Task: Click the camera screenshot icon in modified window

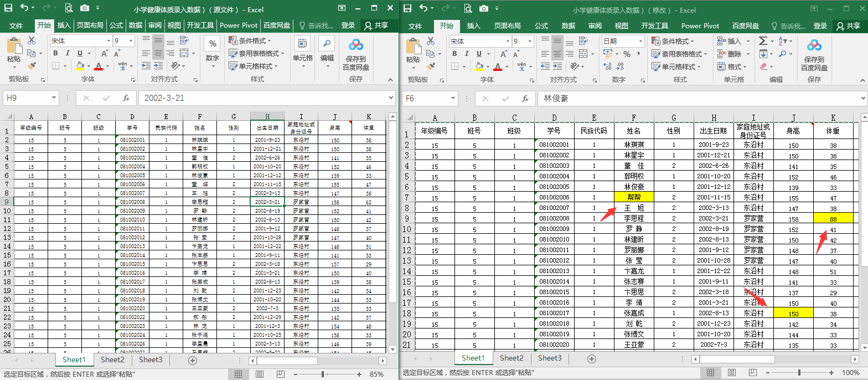Action: coord(483,8)
